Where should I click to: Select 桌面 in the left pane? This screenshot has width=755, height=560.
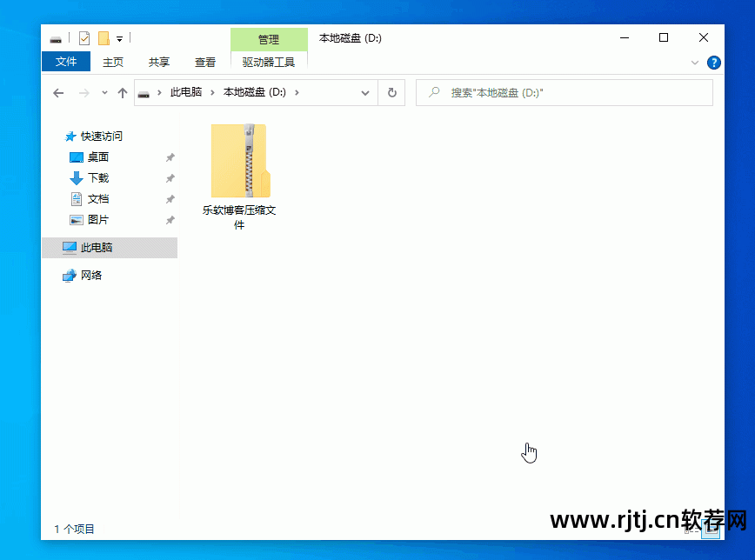[97, 157]
